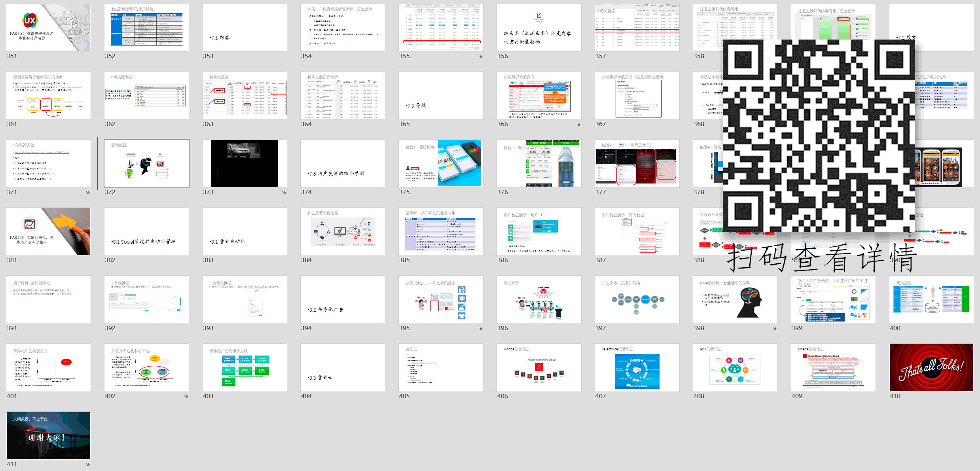Select slide 351 PART 7 UX title thumbnail
The image size is (980, 471).
click(48, 28)
